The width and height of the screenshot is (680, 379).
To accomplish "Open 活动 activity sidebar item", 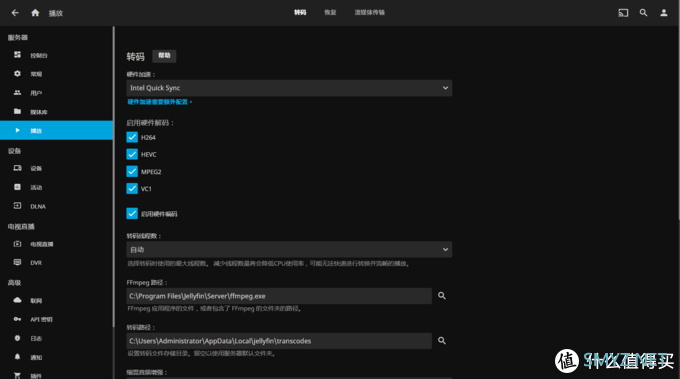I will (56, 187).
